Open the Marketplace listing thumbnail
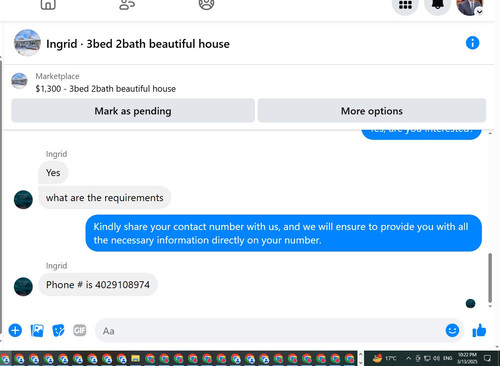Viewport: 500px width, 366px height. 19,81
